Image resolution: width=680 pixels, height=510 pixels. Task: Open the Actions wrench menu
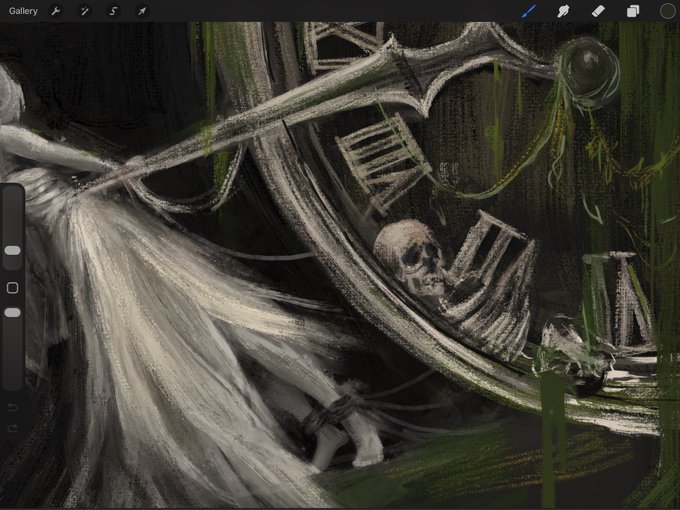pyautogui.click(x=56, y=11)
